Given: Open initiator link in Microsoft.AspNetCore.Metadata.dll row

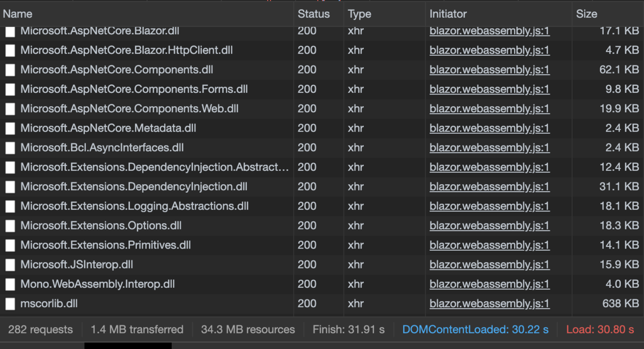Looking at the screenshot, I should (x=489, y=128).
